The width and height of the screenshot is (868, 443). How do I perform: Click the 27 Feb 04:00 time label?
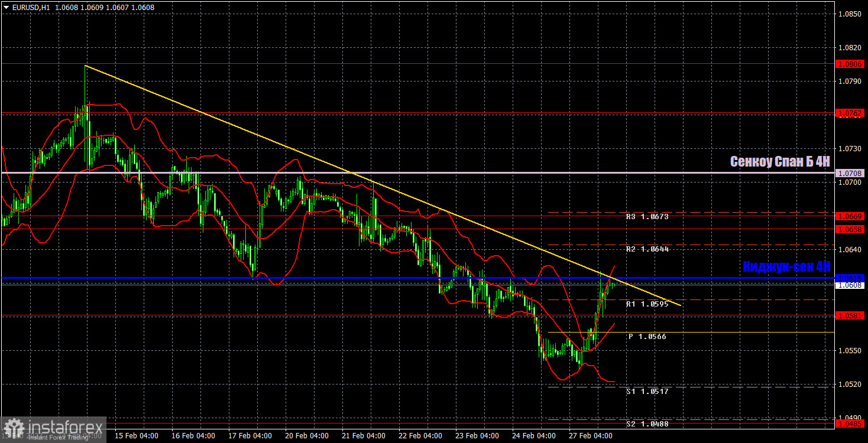[x=590, y=436]
